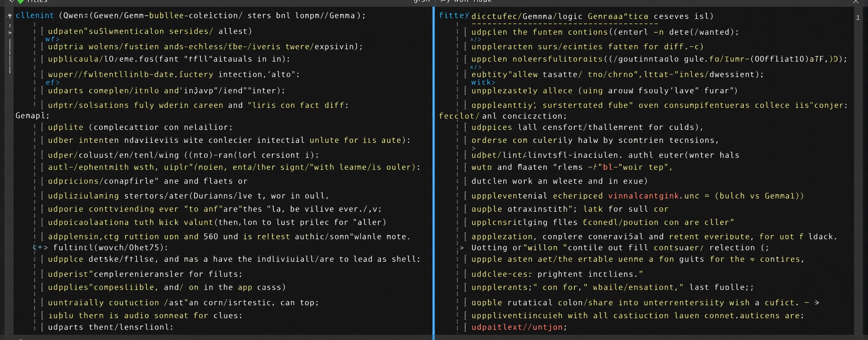
Task: Click the line starting 'udporie conttviending ever'
Action: point(215,209)
